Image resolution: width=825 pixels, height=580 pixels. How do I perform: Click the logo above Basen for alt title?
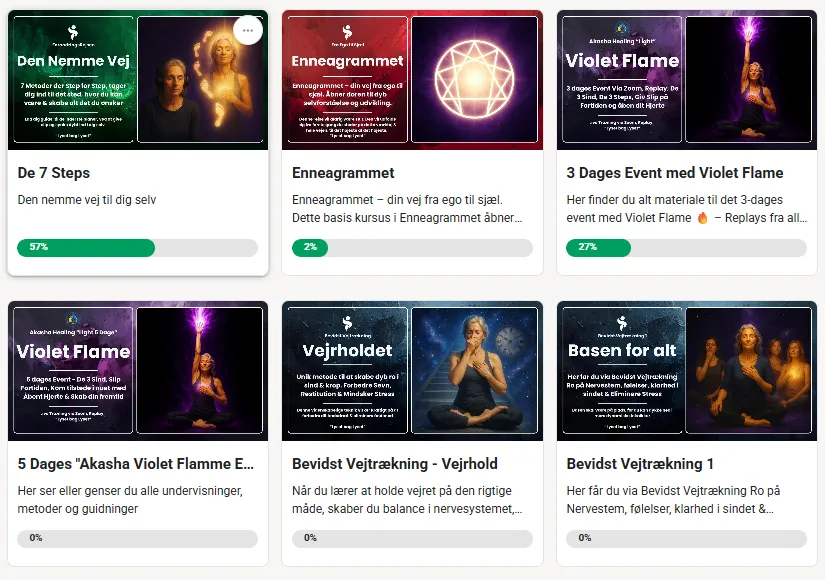pos(622,323)
